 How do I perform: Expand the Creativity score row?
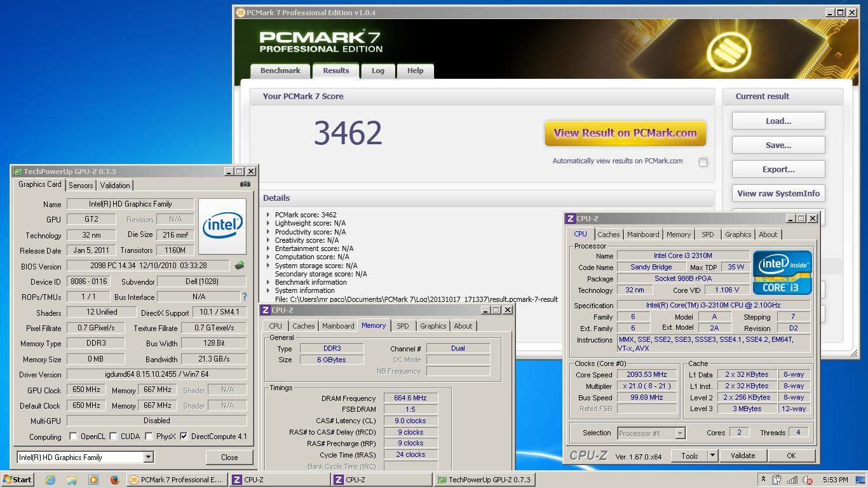[x=268, y=240]
